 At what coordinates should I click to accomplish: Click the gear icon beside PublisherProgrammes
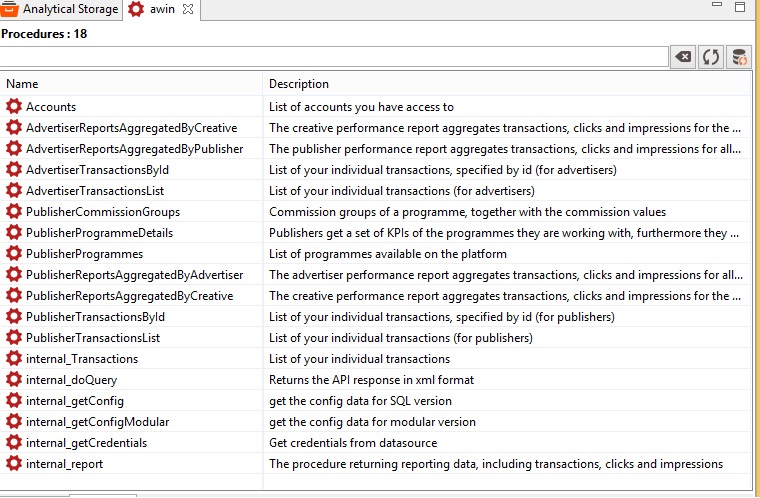[x=14, y=253]
